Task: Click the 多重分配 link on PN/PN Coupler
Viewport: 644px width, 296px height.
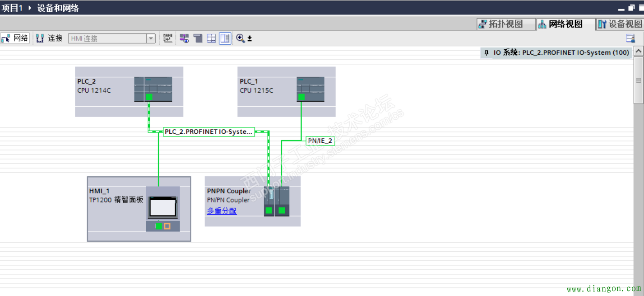Action: pyautogui.click(x=222, y=211)
